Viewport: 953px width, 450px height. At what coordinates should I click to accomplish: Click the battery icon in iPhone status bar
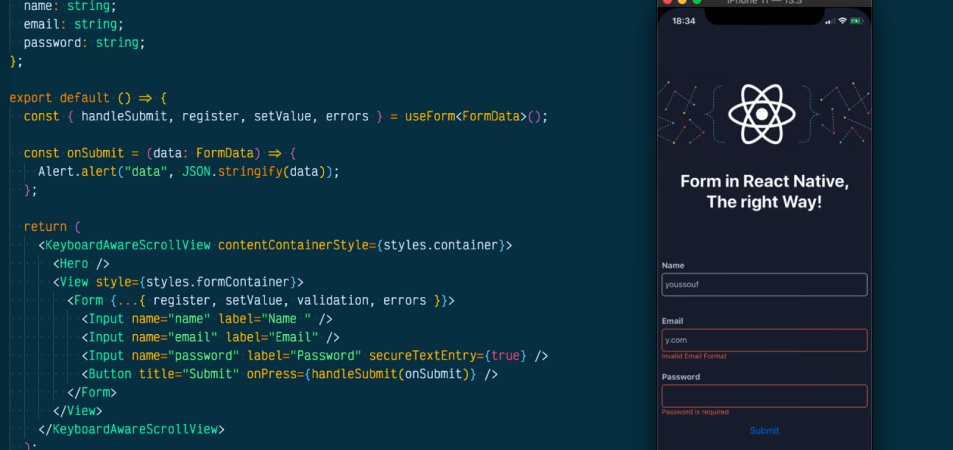tap(856, 21)
